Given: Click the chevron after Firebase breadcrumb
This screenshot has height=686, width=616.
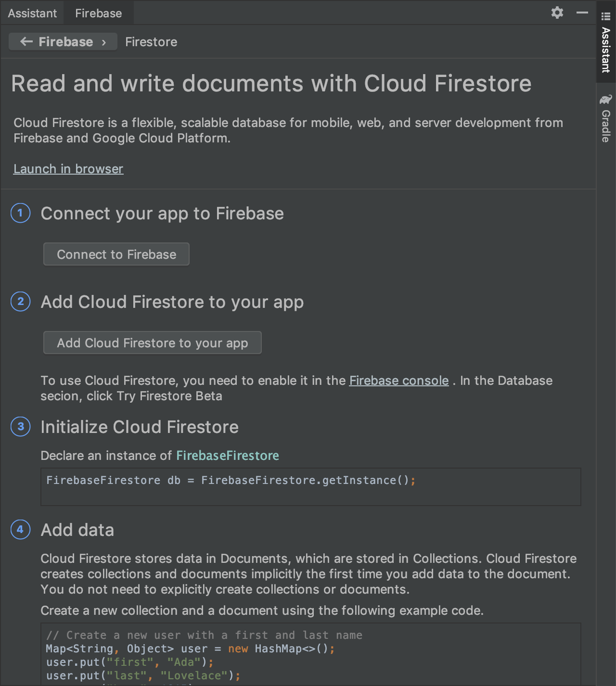Looking at the screenshot, I should point(104,42).
